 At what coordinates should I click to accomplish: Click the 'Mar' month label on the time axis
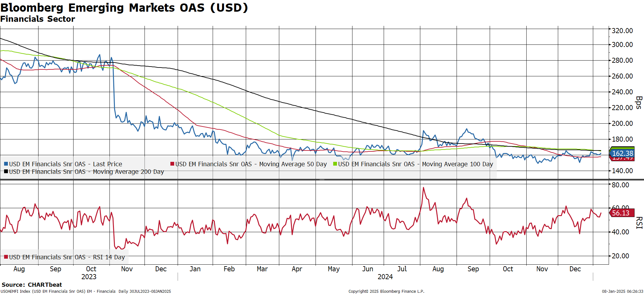[x=262, y=269]
